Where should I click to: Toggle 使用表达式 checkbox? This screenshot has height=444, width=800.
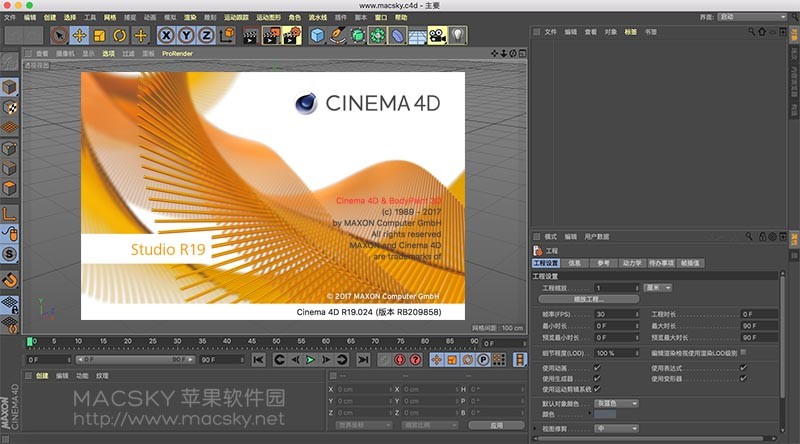click(743, 367)
